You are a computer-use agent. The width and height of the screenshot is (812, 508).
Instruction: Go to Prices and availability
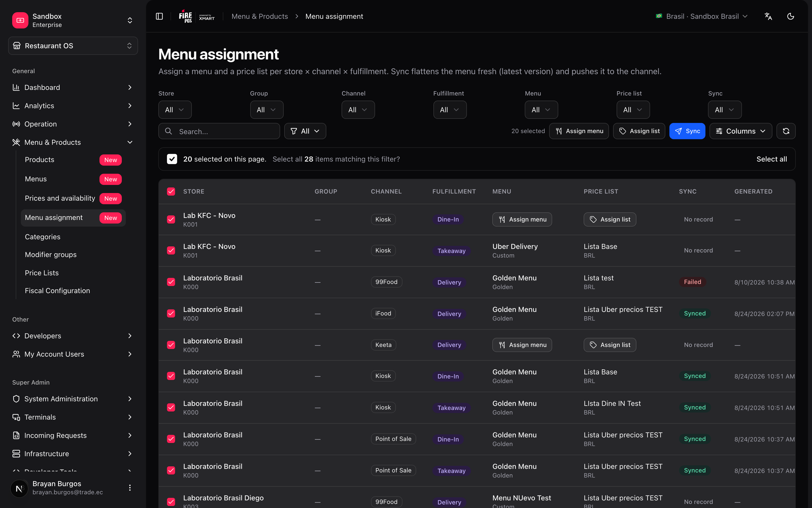click(x=73, y=199)
